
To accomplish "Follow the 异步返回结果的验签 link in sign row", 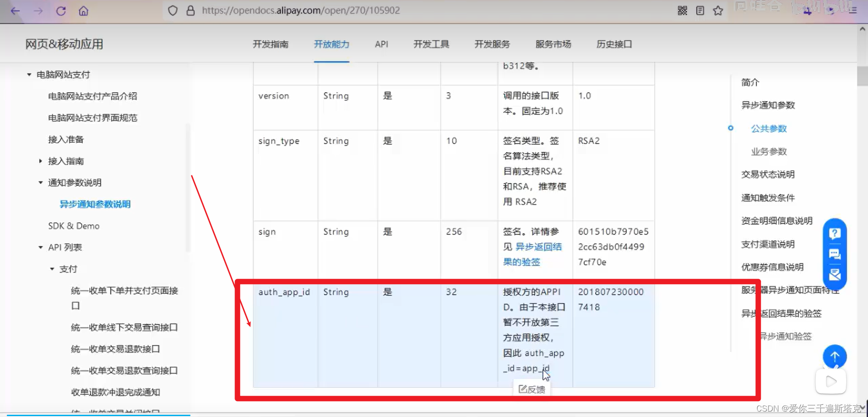I will pyautogui.click(x=533, y=254).
